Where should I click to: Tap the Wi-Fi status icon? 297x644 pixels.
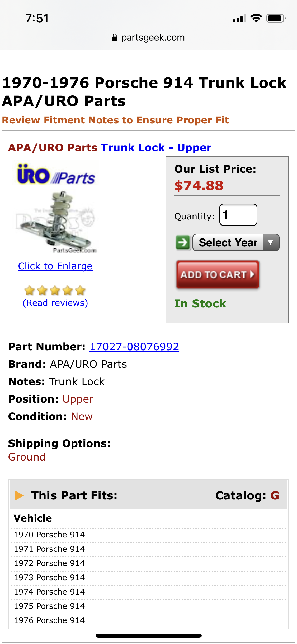pos(256,18)
